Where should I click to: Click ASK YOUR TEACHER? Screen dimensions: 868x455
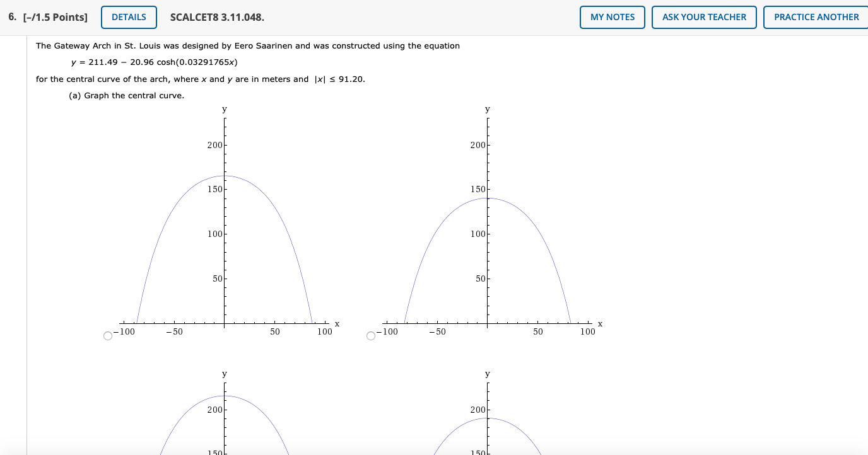pyautogui.click(x=703, y=17)
